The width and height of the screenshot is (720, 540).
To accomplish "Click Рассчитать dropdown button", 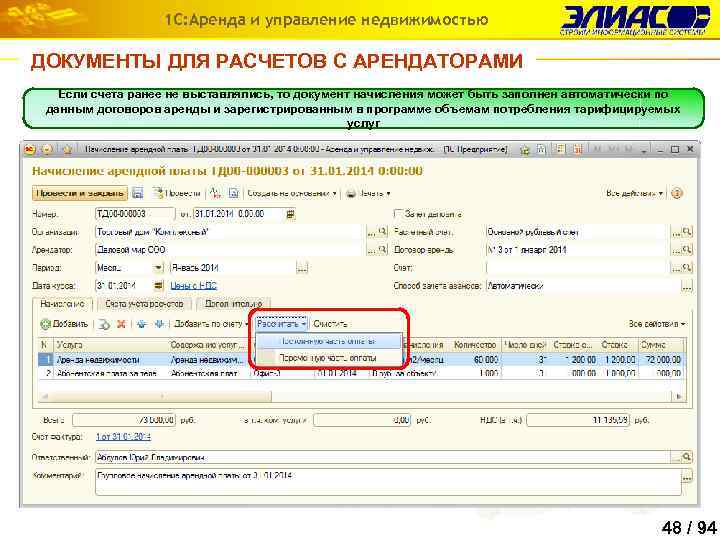I will 281,324.
